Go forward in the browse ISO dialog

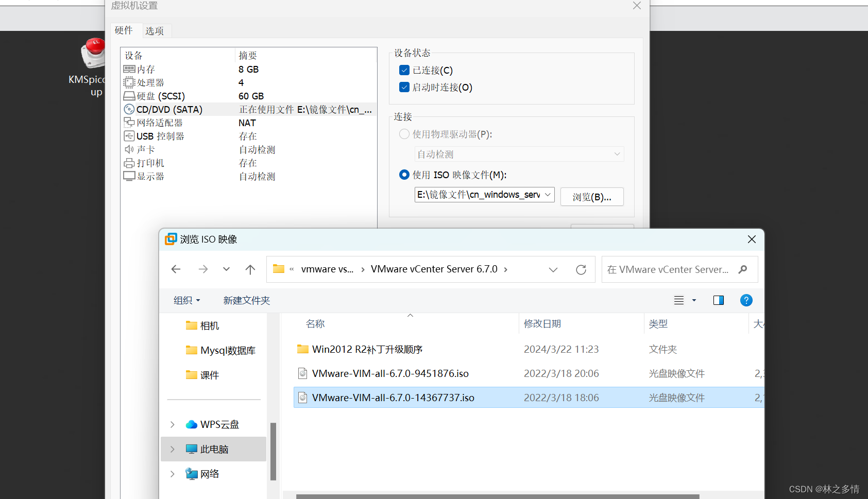(203, 269)
